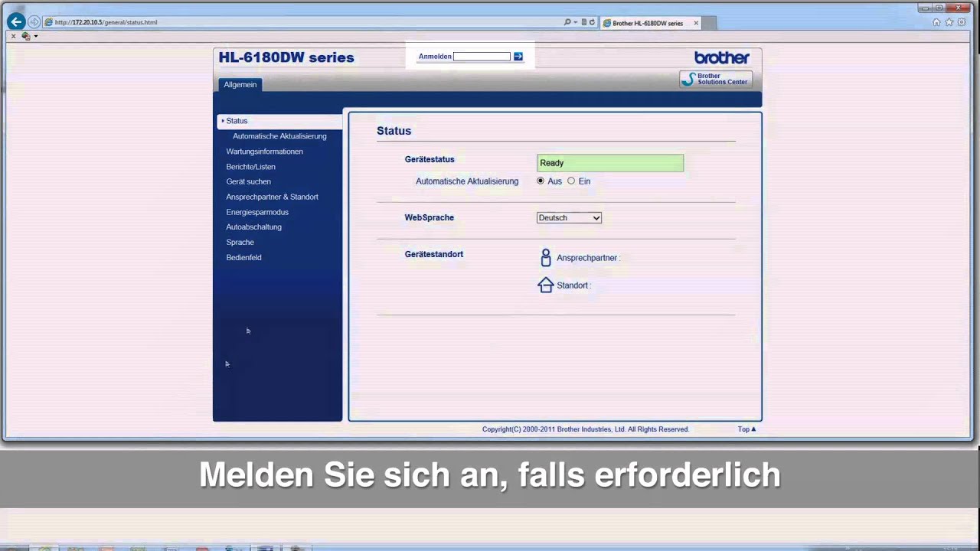
Task: Click the green Ready status field
Action: click(610, 163)
